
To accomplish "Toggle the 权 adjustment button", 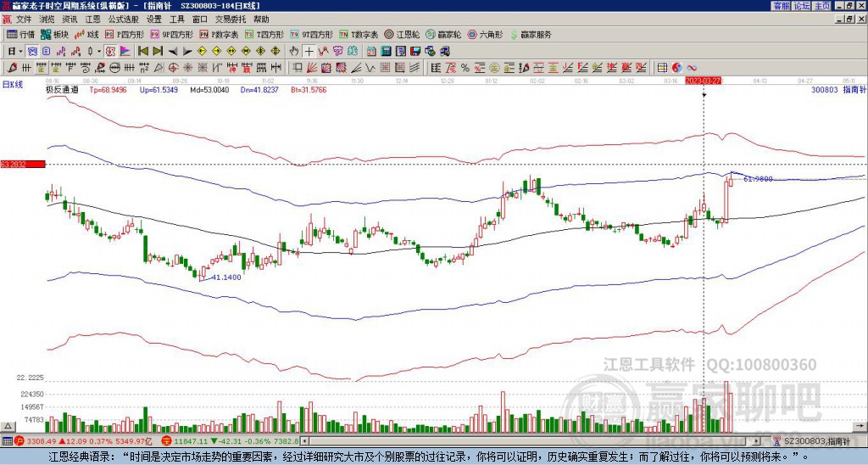I will click(110, 52).
